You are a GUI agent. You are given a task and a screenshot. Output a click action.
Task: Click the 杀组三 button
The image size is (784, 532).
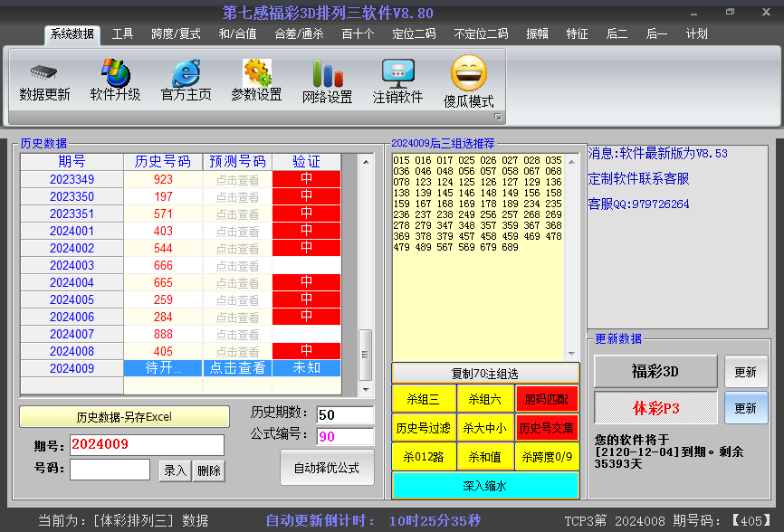pos(424,399)
